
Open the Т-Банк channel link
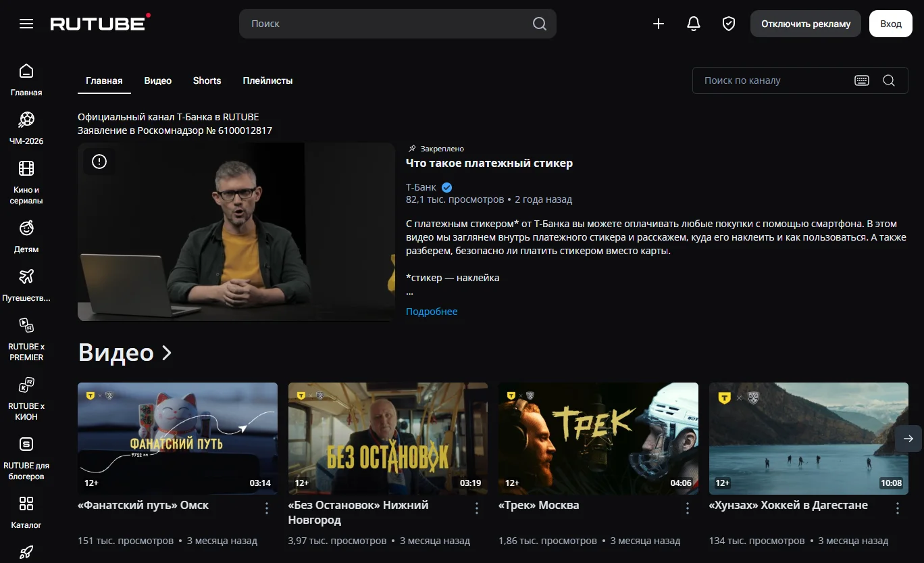421,187
